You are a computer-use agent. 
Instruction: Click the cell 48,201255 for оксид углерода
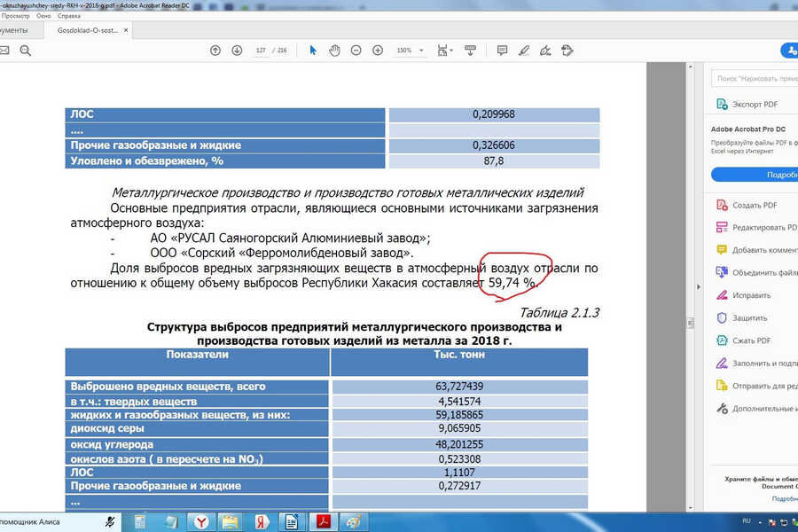tap(459, 444)
